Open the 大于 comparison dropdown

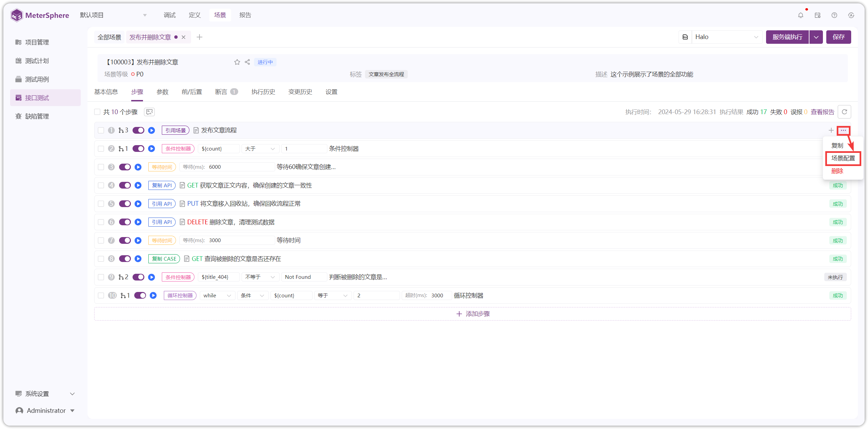(x=260, y=149)
